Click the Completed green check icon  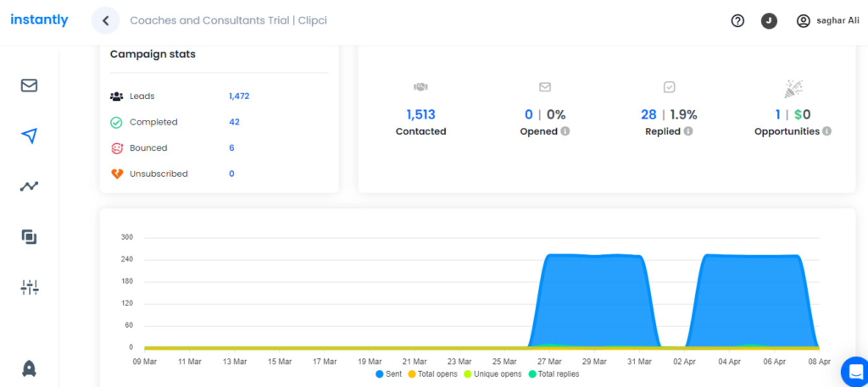click(x=116, y=122)
